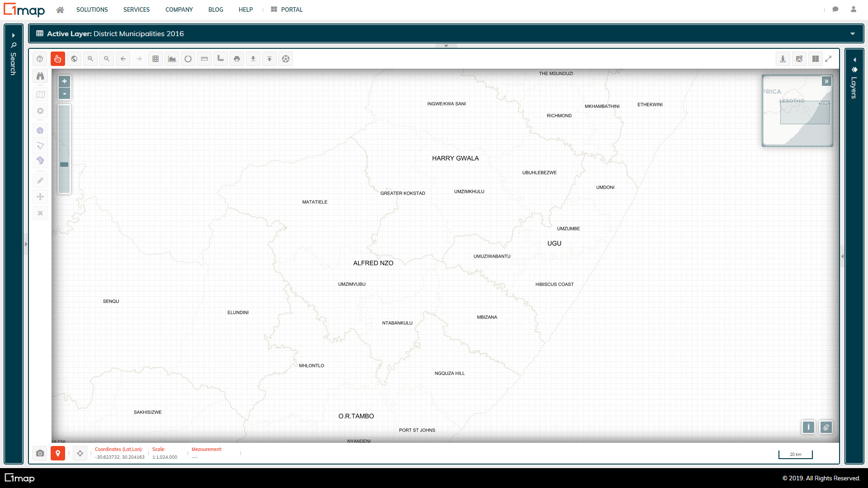The image size is (868, 488).
Task: Open the chat messages icon
Action: [835, 9]
